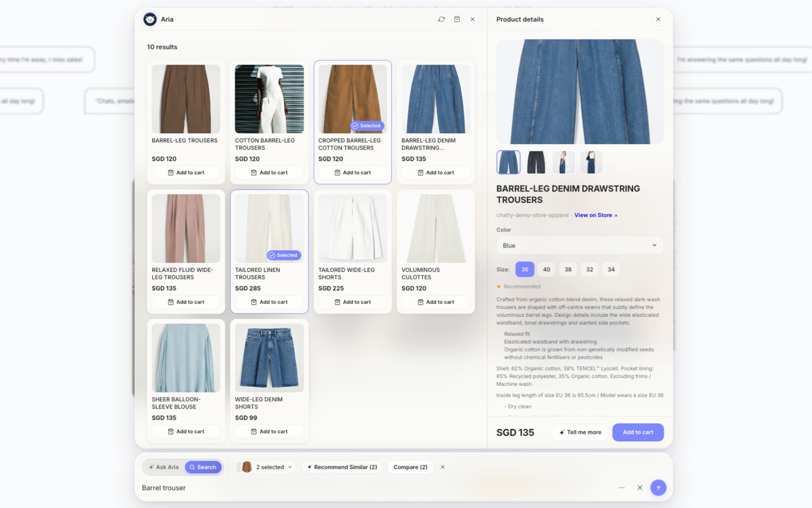812x508 pixels.
Task: Switch to Ask Aria mode
Action: coord(163,467)
